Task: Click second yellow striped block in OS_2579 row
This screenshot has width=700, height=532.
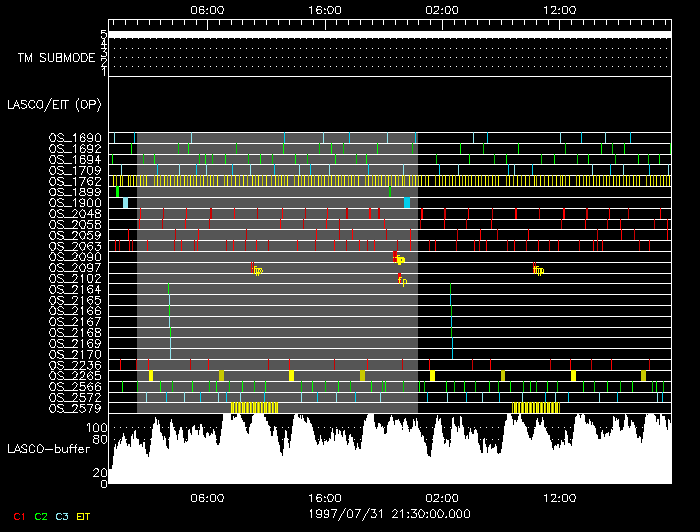Action: [536, 407]
